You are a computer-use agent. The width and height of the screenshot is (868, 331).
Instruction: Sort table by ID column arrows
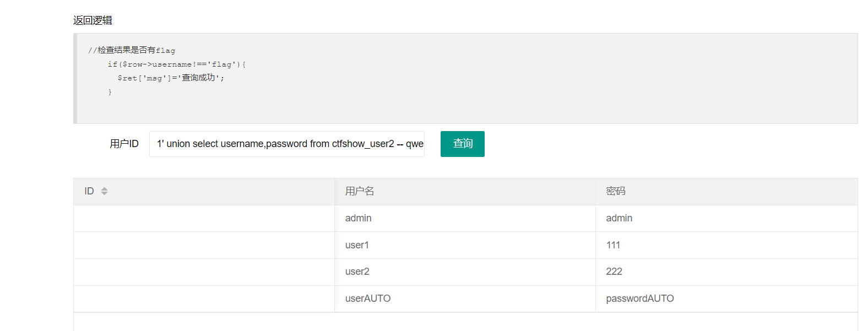[x=104, y=191]
